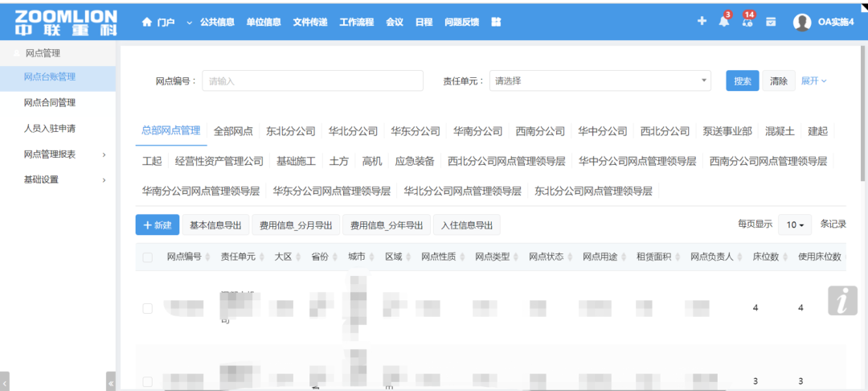Toggle the select-all checkbox in table header
868x391 pixels.
[147, 257]
